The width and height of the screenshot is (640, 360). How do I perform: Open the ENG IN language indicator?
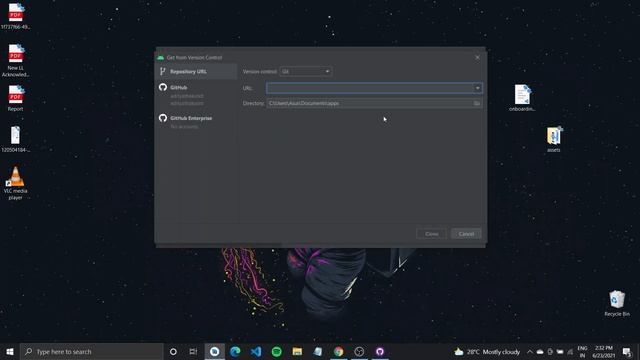[582, 351]
